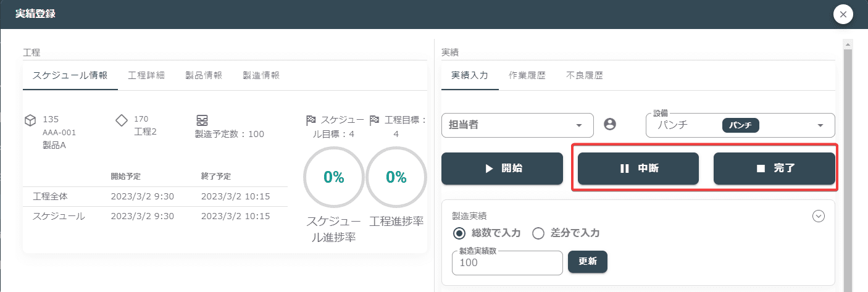Click the flag icon beside 工程目標
868x292 pixels.
374,120
